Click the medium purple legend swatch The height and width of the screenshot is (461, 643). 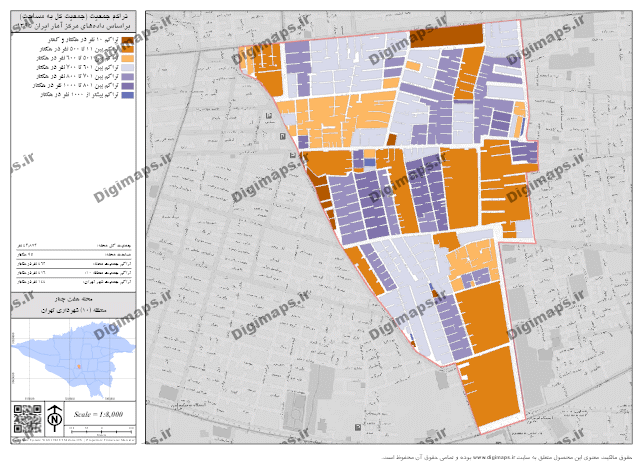tap(128, 77)
